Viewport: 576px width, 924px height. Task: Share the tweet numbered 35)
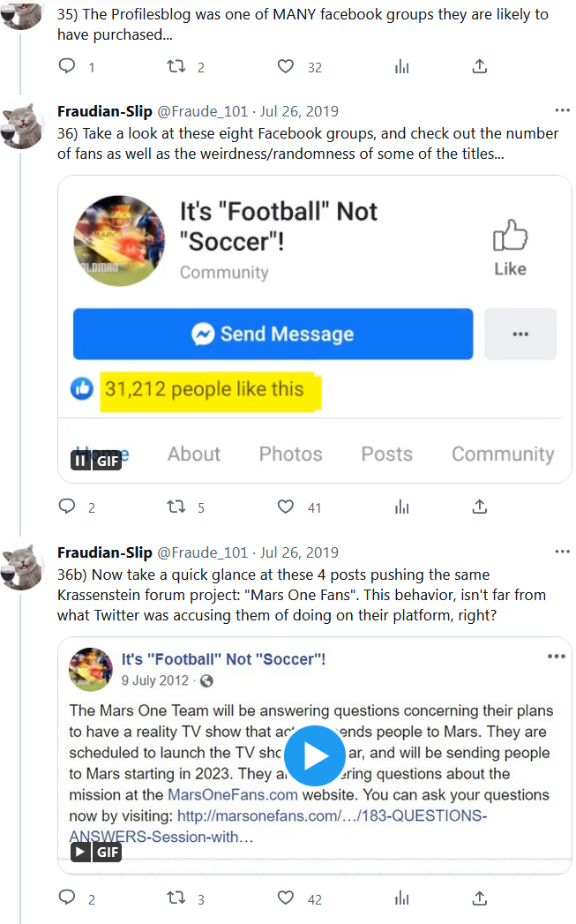[480, 67]
